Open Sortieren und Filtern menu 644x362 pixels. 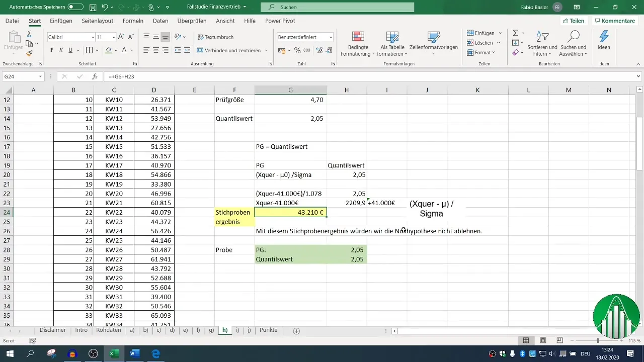coord(542,44)
